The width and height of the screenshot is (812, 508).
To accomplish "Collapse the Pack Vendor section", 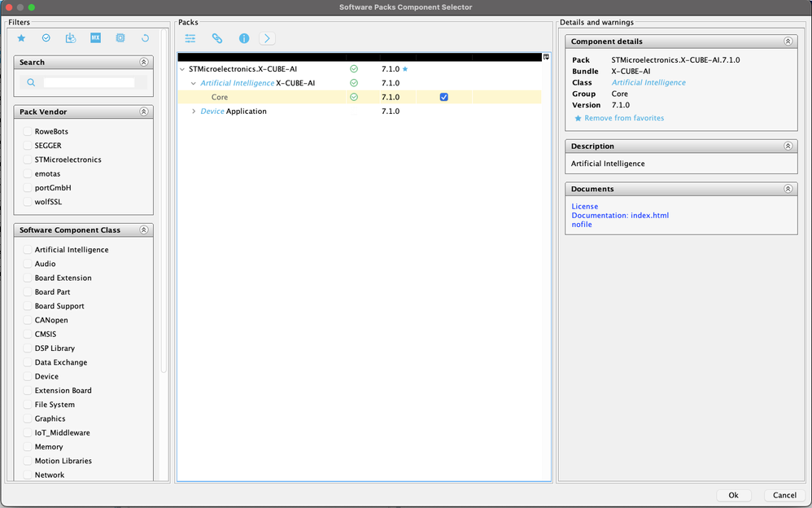I will (144, 112).
